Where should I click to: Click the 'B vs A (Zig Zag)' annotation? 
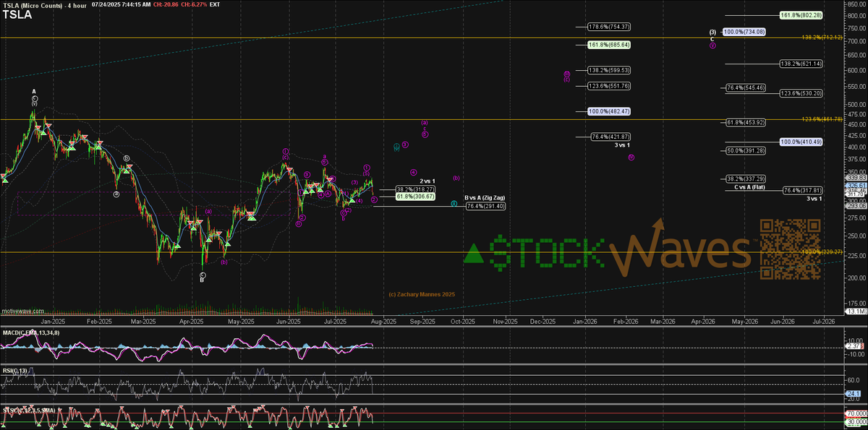(484, 197)
